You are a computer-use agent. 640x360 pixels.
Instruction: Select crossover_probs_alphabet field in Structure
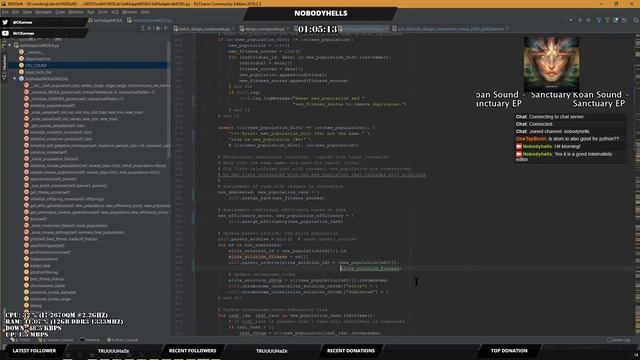click(50, 292)
